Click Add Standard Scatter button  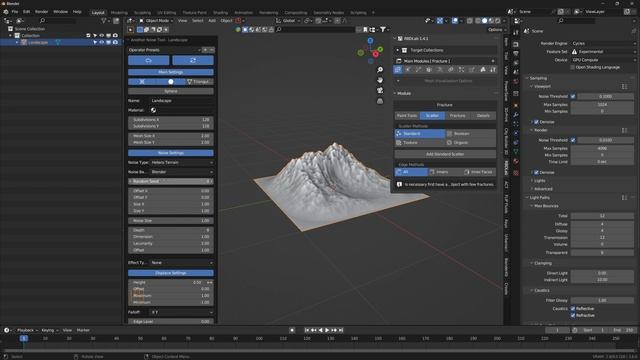tap(445, 154)
